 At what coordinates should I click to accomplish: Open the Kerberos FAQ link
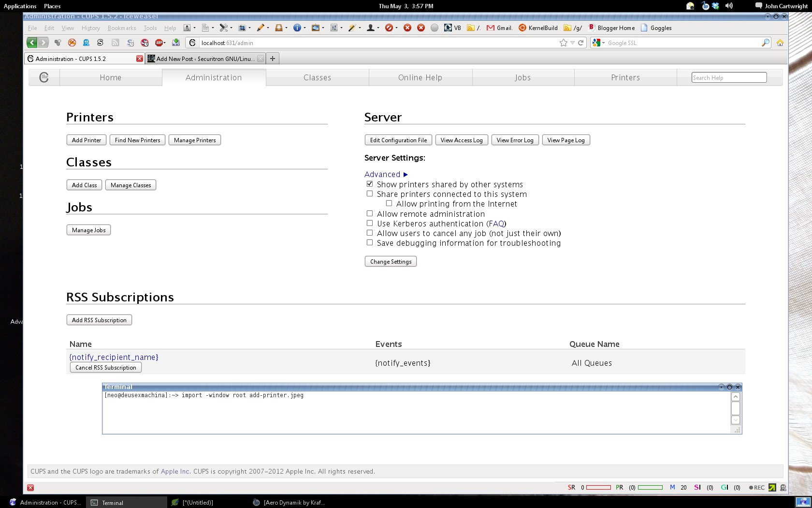(x=496, y=224)
